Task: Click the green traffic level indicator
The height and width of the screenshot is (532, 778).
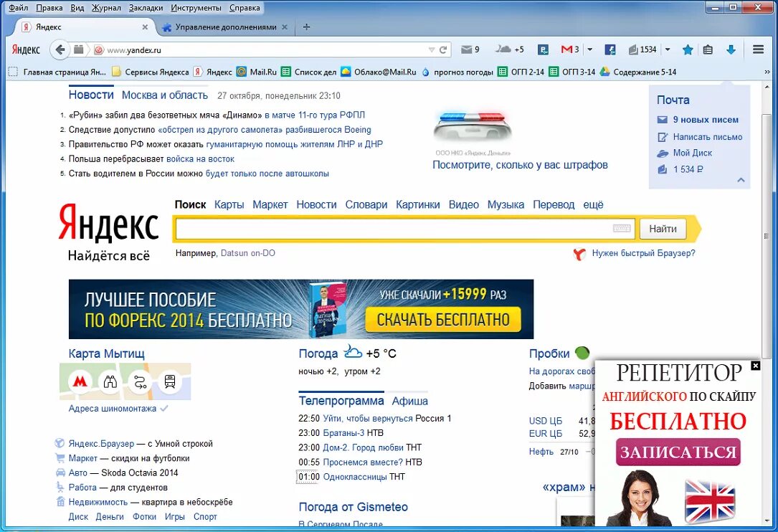Action: tap(582, 353)
